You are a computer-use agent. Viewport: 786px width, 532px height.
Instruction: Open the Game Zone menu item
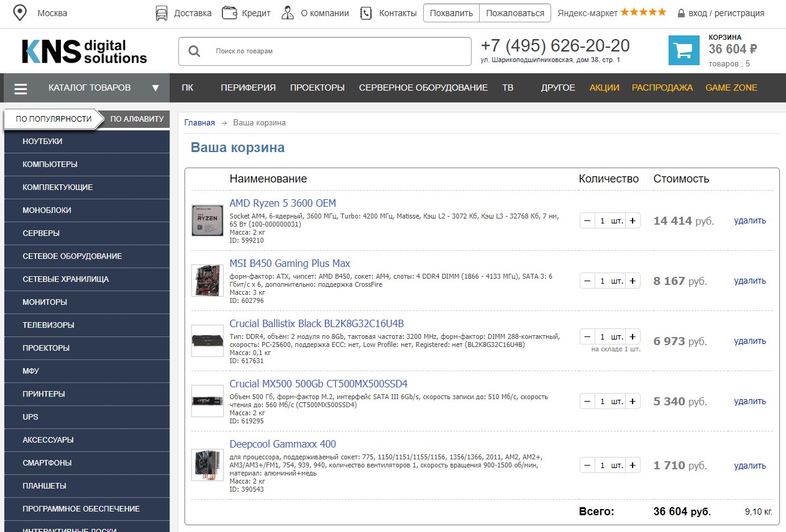[731, 88]
